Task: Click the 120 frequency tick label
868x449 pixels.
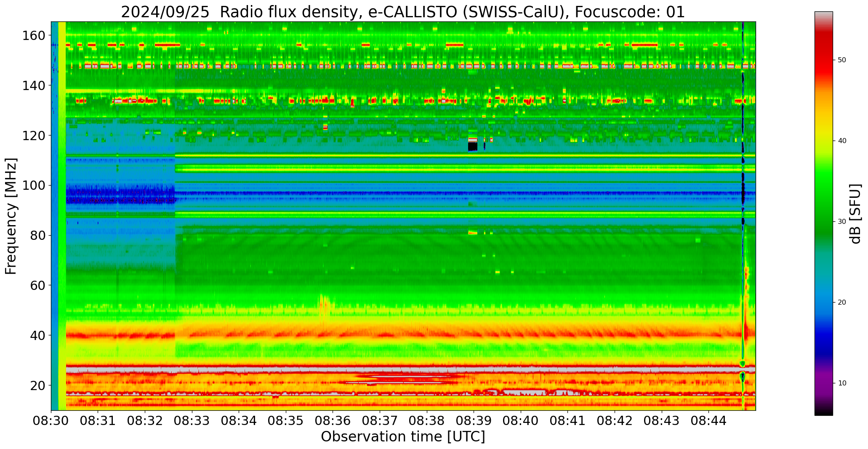Action: 34,135
